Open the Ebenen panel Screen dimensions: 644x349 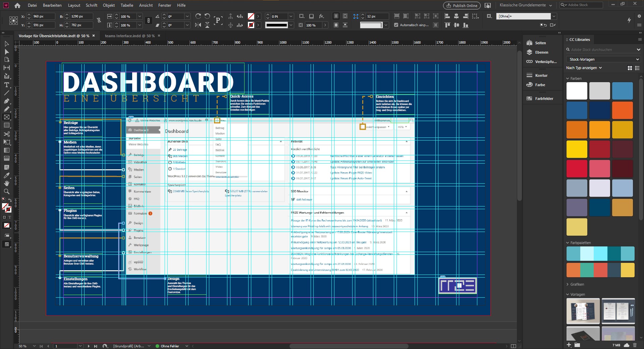coord(541,52)
